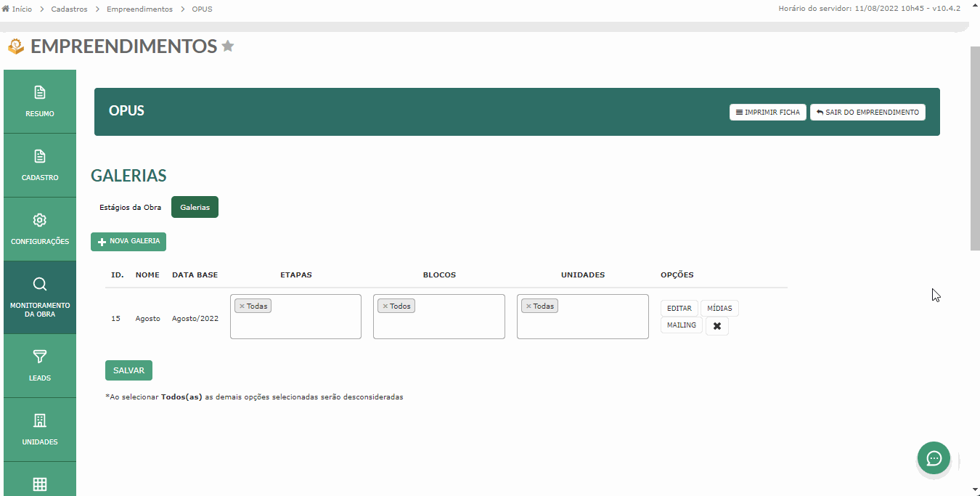Delete gallery Agosto with X button

click(x=717, y=326)
